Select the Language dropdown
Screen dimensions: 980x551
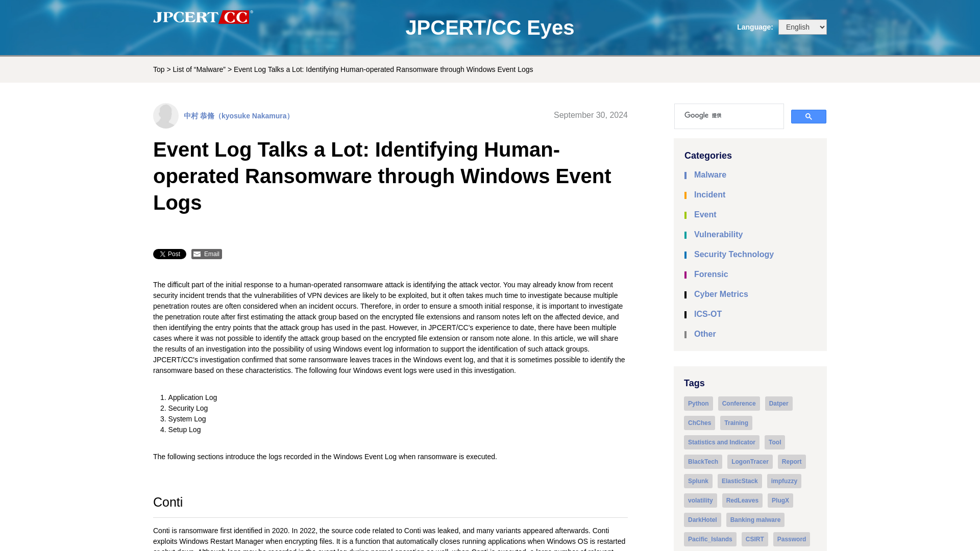(802, 27)
